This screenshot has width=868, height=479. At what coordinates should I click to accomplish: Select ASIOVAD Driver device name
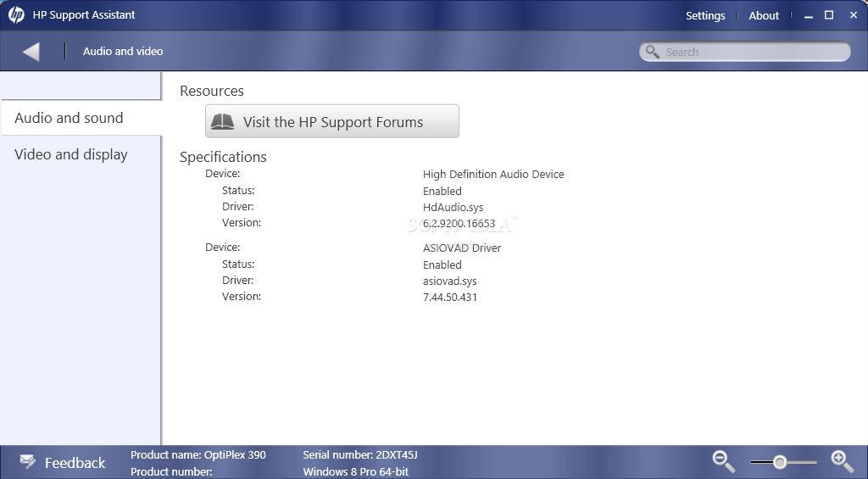pyautogui.click(x=462, y=248)
